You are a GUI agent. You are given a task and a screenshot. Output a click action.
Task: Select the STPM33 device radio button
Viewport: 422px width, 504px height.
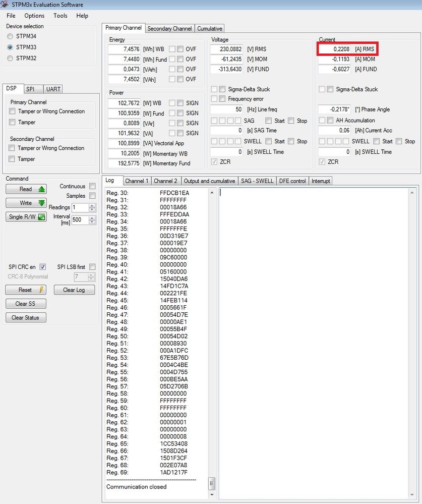10,47
